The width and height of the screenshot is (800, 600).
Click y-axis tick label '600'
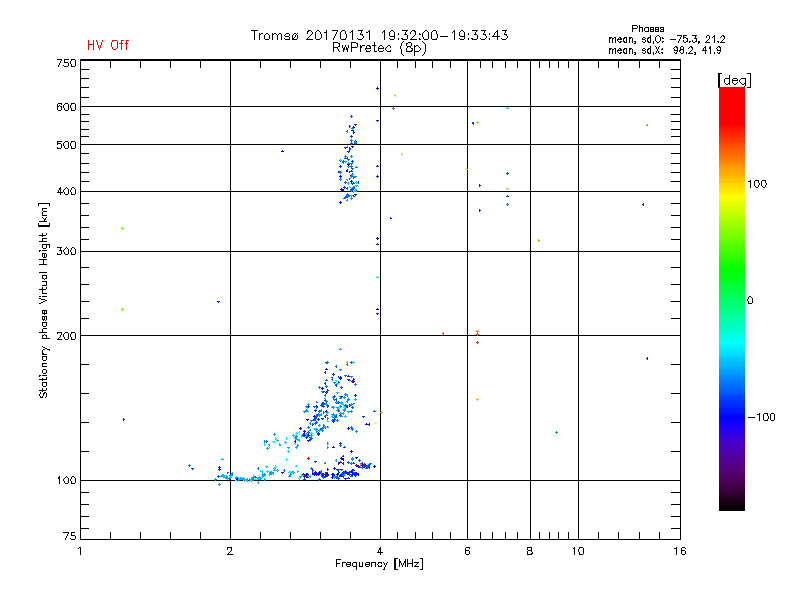(x=66, y=107)
